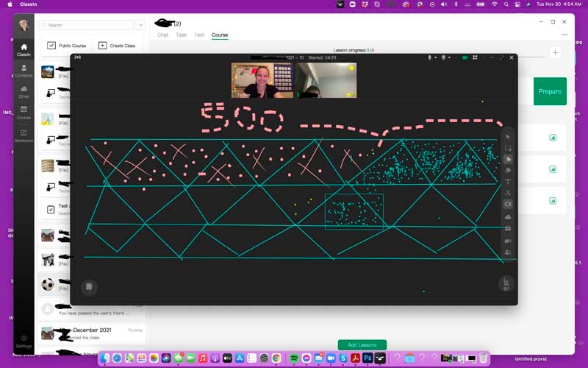Open Blackboard in the left sidebar

click(x=24, y=135)
